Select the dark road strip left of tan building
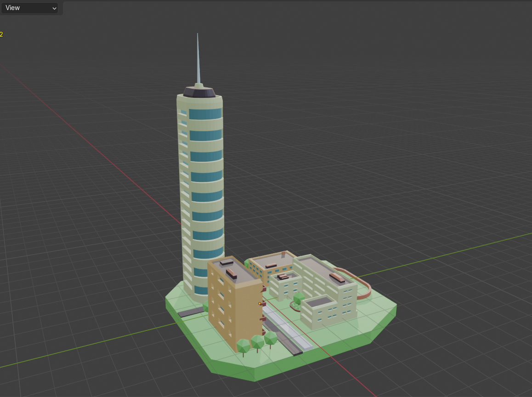 pos(190,312)
